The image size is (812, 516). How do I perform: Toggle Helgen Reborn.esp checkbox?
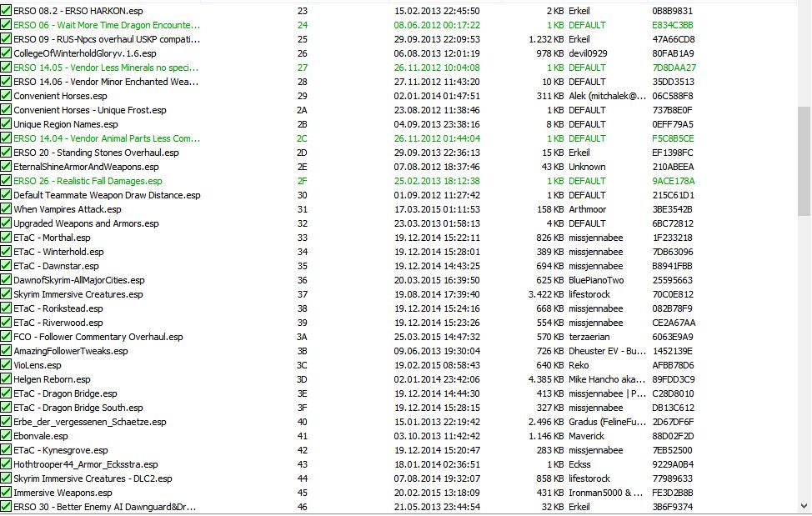pyautogui.click(x=6, y=378)
